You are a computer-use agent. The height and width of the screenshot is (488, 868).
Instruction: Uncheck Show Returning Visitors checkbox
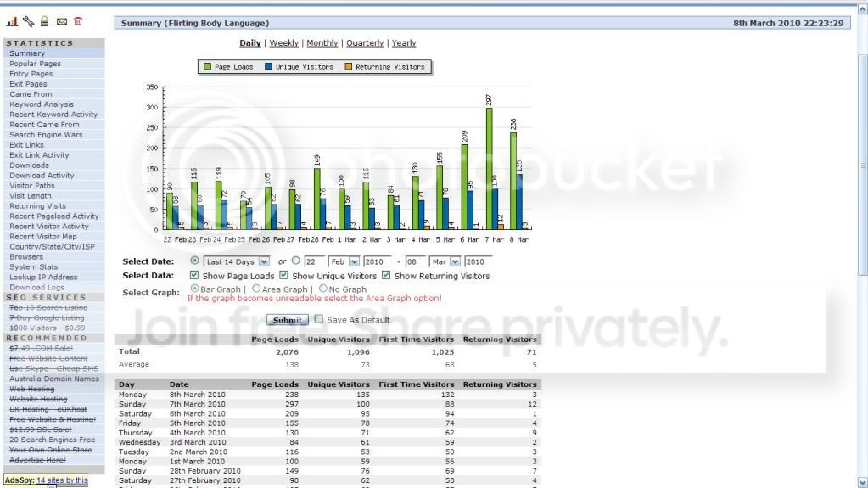click(x=386, y=275)
